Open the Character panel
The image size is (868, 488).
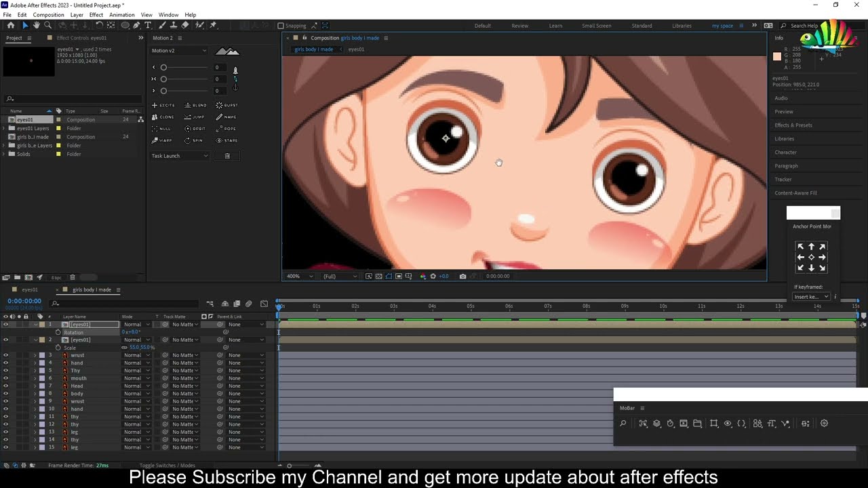[x=786, y=152]
